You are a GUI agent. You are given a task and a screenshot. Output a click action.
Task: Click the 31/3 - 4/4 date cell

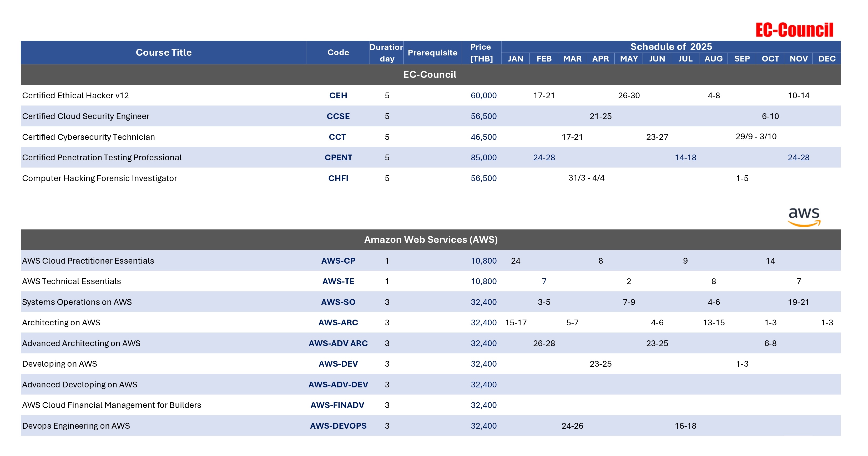click(586, 177)
